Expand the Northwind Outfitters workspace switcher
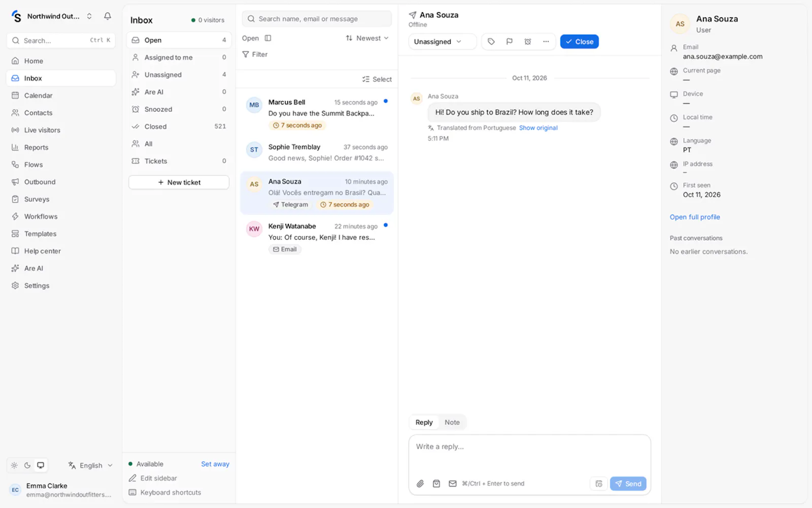The height and width of the screenshot is (508, 812). [x=52, y=16]
